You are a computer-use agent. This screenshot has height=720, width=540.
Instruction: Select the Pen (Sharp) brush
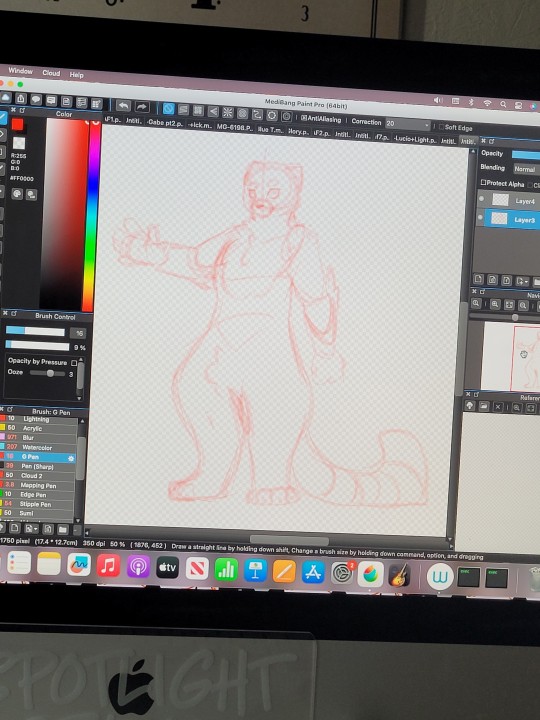pyautogui.click(x=38, y=467)
